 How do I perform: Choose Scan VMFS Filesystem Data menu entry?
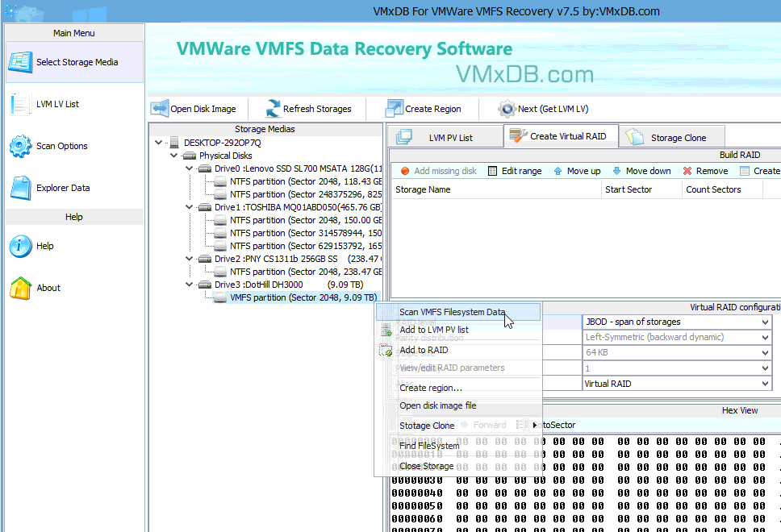point(458,312)
